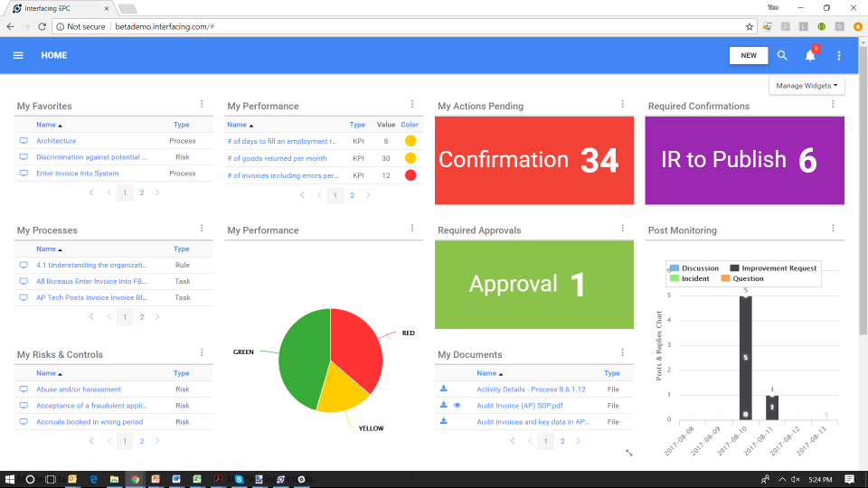
Task: Preview Audit Invoice (AP) SOP.pdf with eye icon
Action: [x=458, y=406]
